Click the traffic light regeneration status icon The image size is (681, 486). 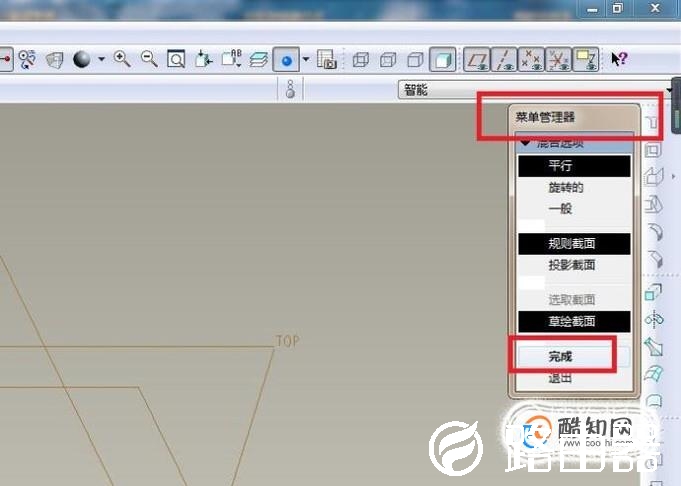[x=290, y=89]
